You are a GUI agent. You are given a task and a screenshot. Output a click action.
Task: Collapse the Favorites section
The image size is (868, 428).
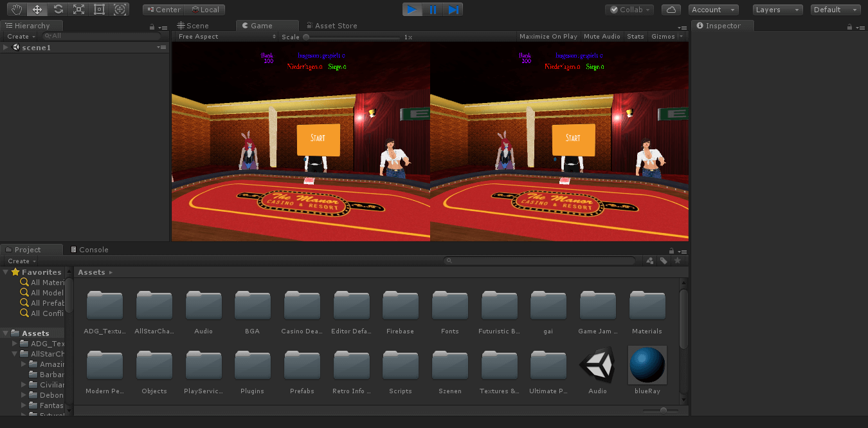point(6,272)
